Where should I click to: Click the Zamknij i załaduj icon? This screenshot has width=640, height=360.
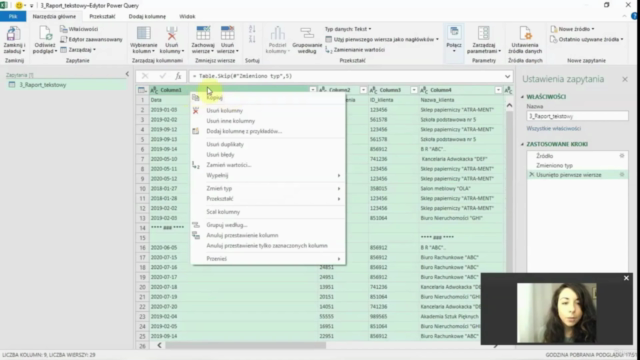13,34
